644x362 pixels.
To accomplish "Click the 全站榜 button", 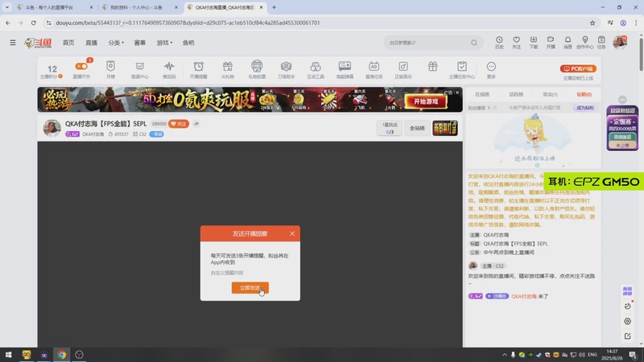I will (x=417, y=128).
